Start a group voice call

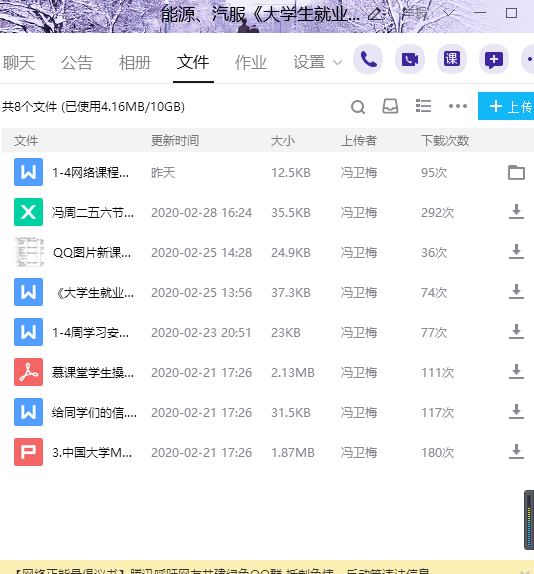tap(368, 59)
